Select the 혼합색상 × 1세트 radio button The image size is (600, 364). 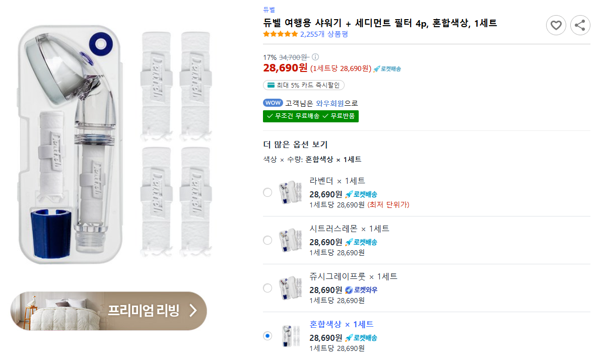click(268, 336)
